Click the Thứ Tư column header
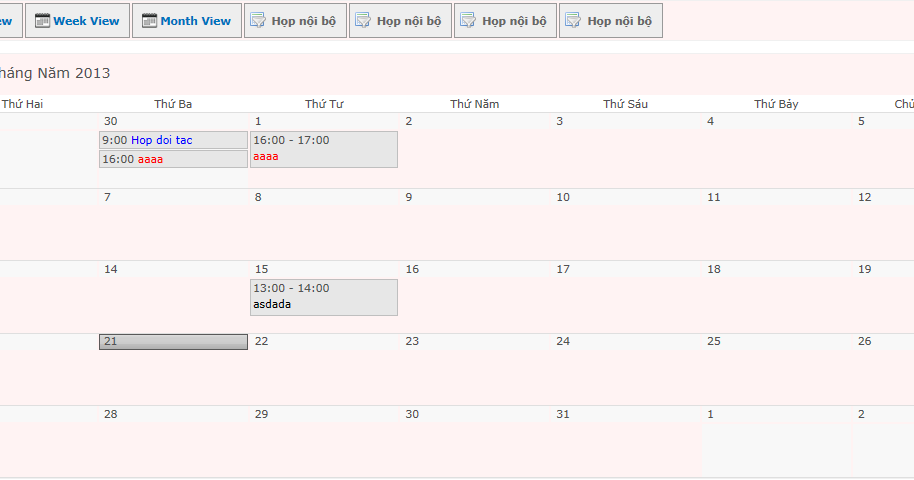914x480 pixels. point(324,104)
